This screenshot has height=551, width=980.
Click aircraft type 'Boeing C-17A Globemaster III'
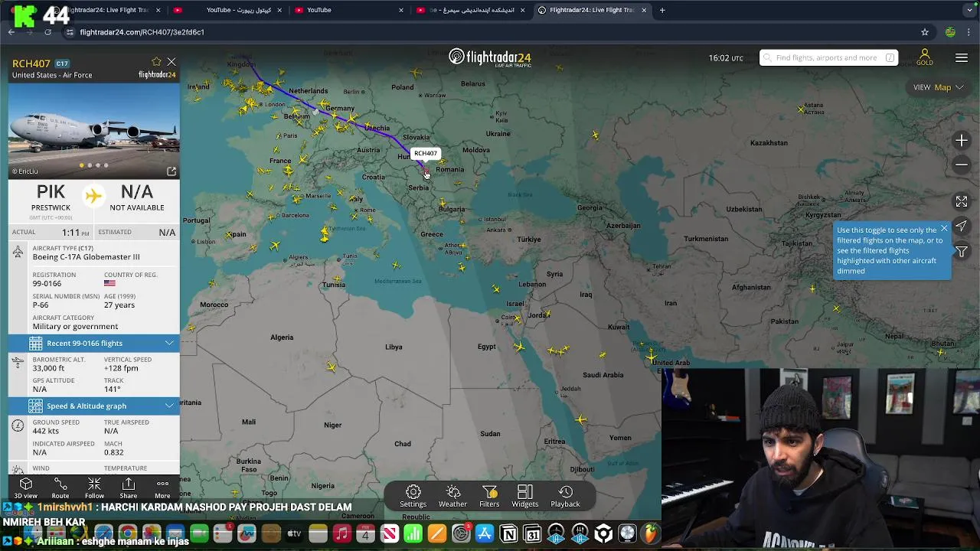pyautogui.click(x=86, y=257)
